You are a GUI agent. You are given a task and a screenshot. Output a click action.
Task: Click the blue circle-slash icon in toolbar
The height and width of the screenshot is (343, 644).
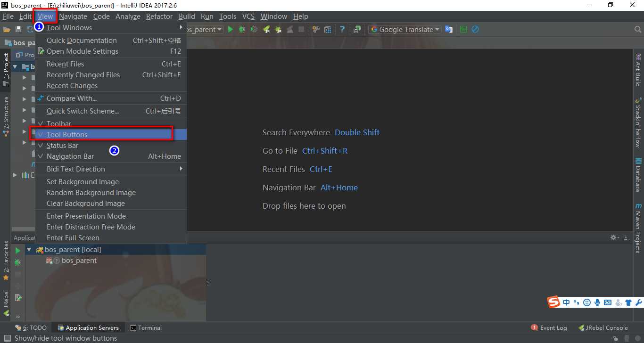(475, 29)
